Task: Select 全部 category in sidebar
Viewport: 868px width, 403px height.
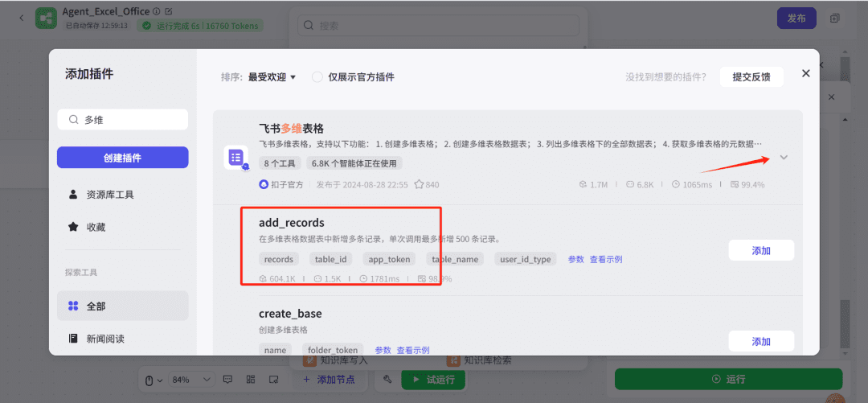Action: tap(96, 306)
